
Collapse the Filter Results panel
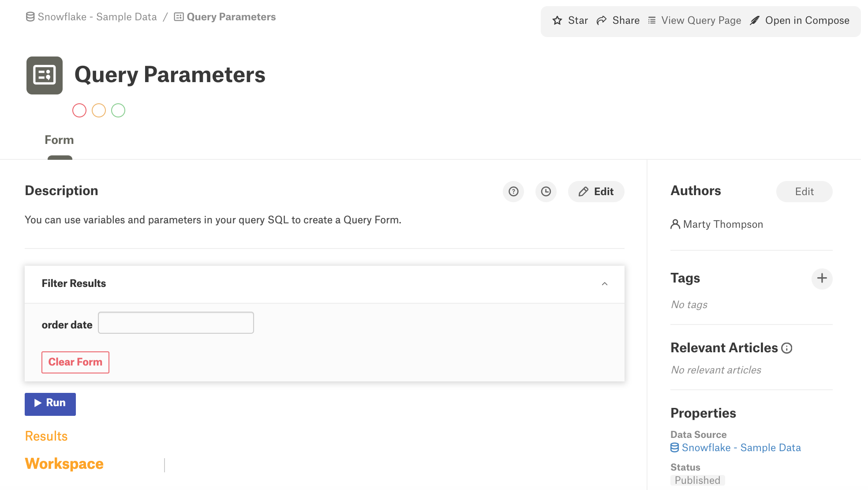[x=605, y=283]
